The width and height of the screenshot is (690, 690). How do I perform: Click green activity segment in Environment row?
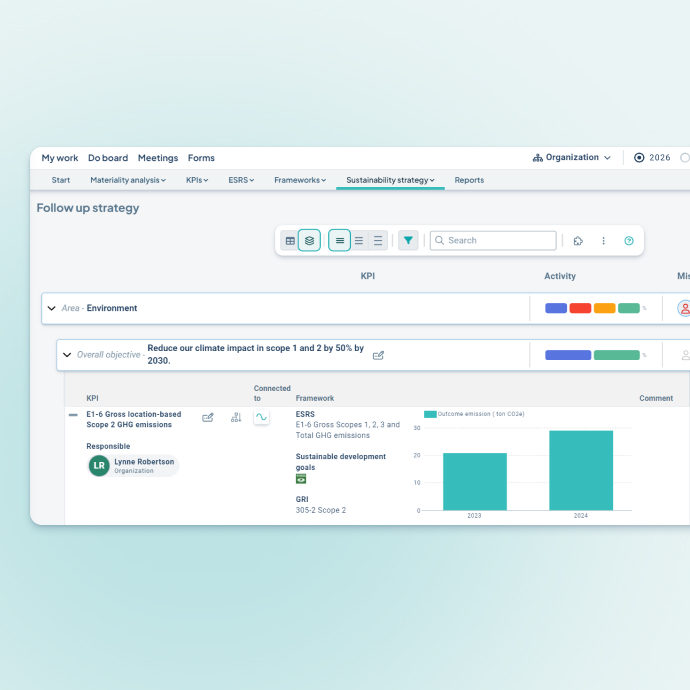click(628, 308)
